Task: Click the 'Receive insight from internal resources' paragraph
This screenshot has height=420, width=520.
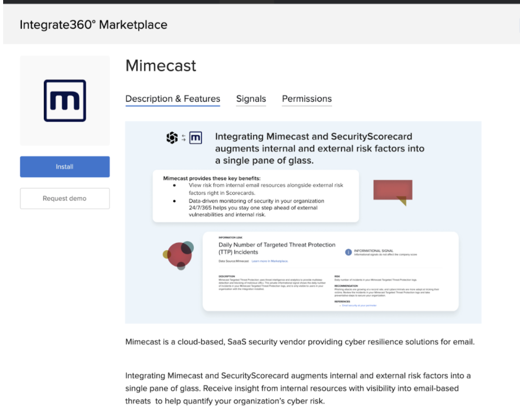Action: coord(298,388)
